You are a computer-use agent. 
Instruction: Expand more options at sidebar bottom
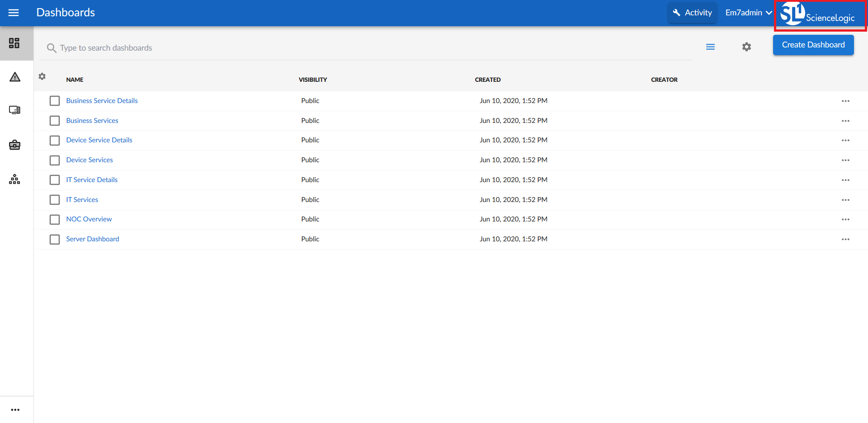click(x=15, y=410)
